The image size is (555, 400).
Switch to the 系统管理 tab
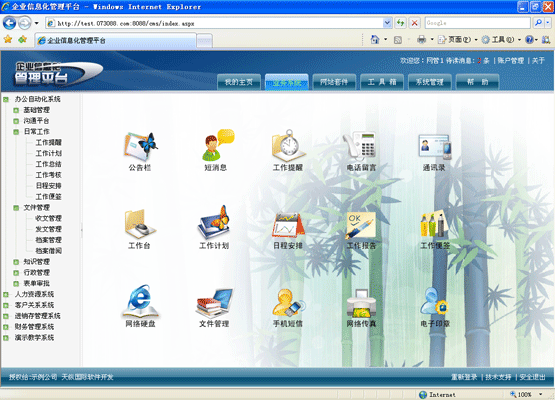429,82
